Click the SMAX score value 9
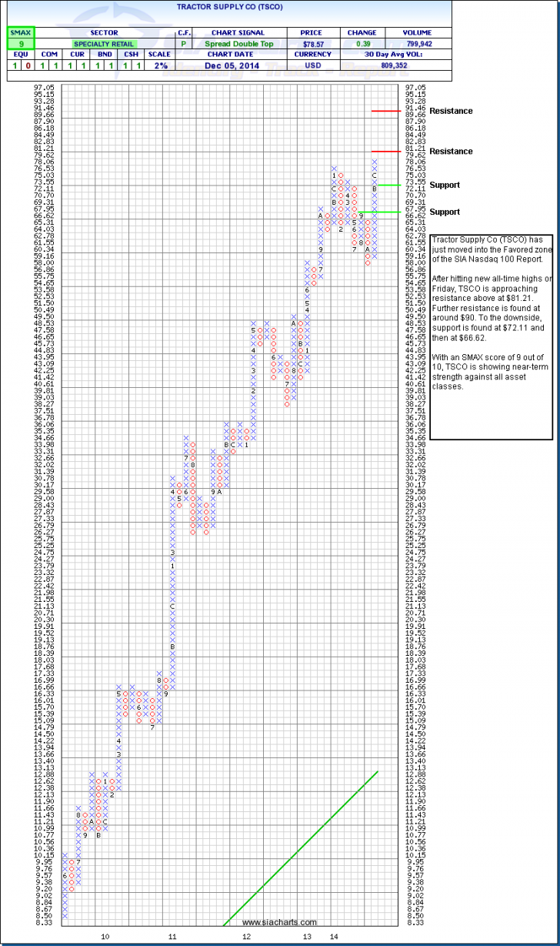Image resolution: width=560 pixels, height=946 pixels. click(x=21, y=45)
